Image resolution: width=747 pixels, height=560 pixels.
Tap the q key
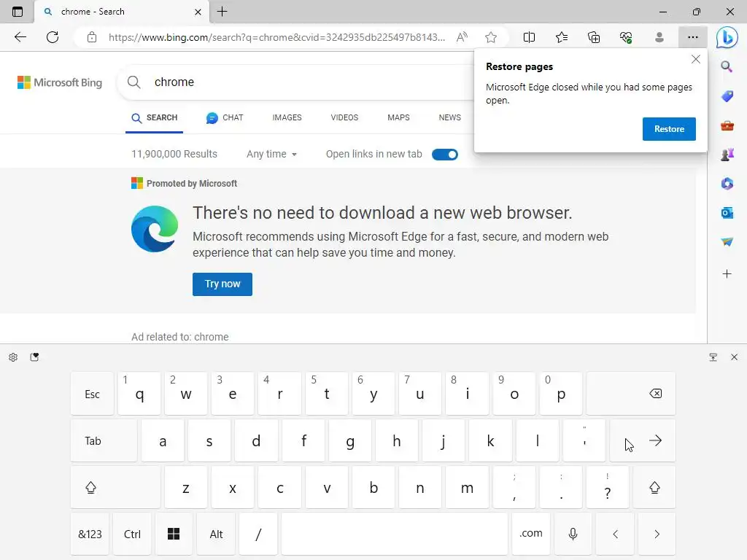pyautogui.click(x=139, y=394)
